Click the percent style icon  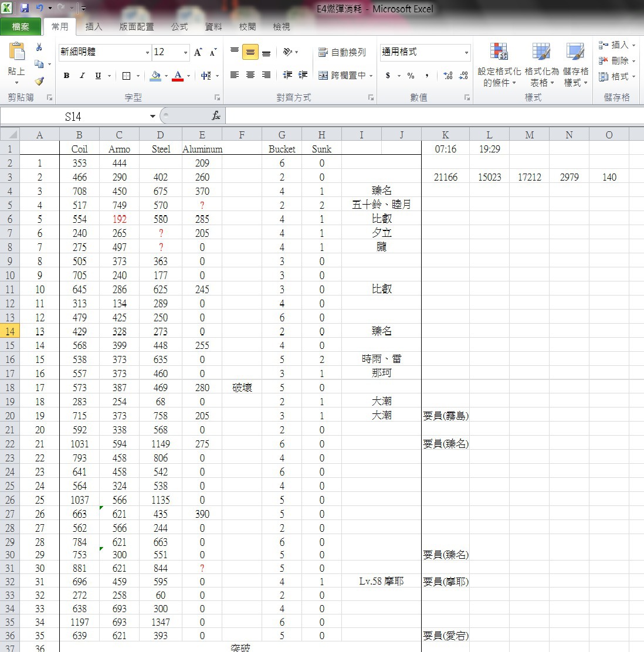411,76
